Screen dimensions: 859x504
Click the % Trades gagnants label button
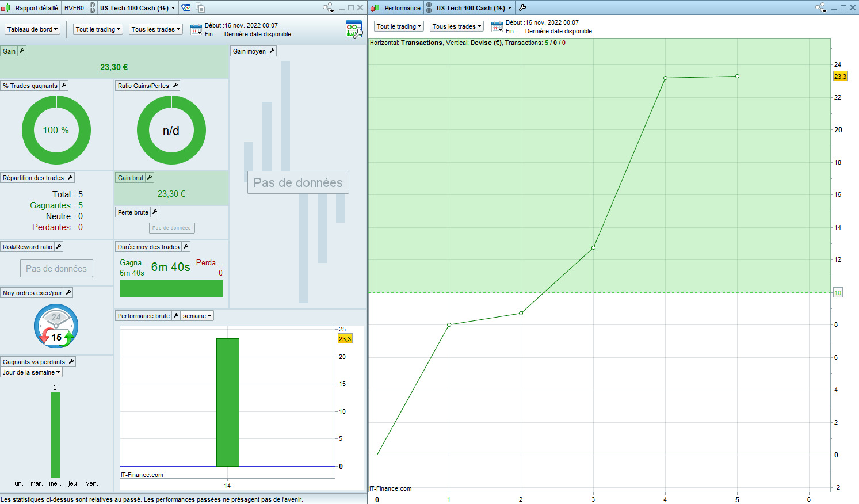click(x=30, y=86)
